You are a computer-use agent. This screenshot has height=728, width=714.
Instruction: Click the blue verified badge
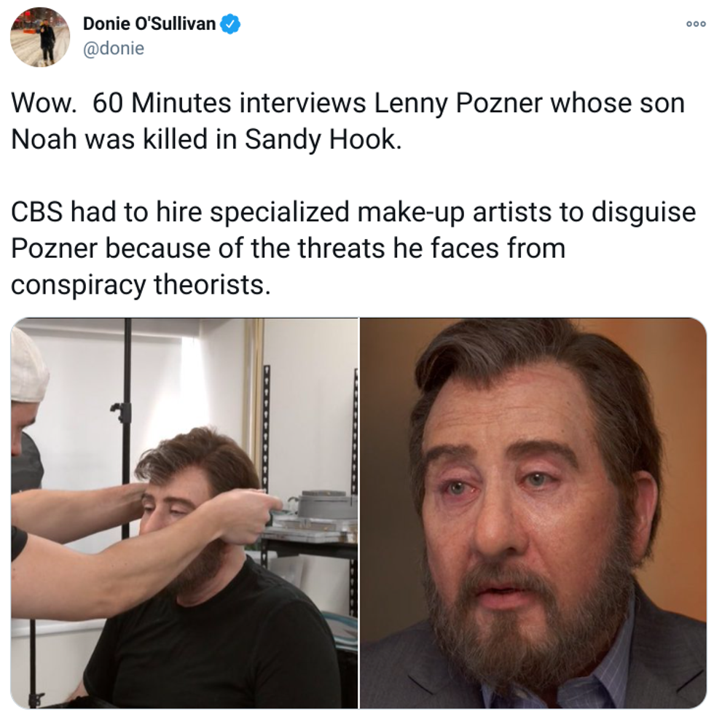pyautogui.click(x=230, y=23)
